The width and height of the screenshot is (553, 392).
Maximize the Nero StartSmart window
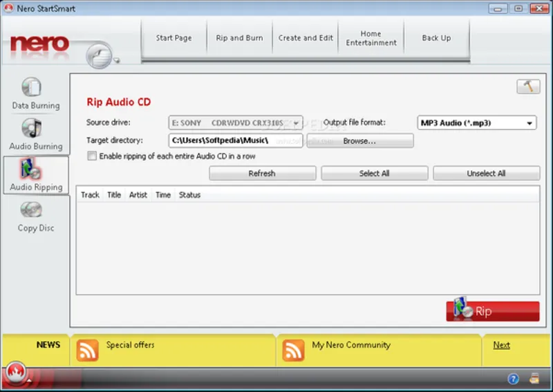point(518,8)
